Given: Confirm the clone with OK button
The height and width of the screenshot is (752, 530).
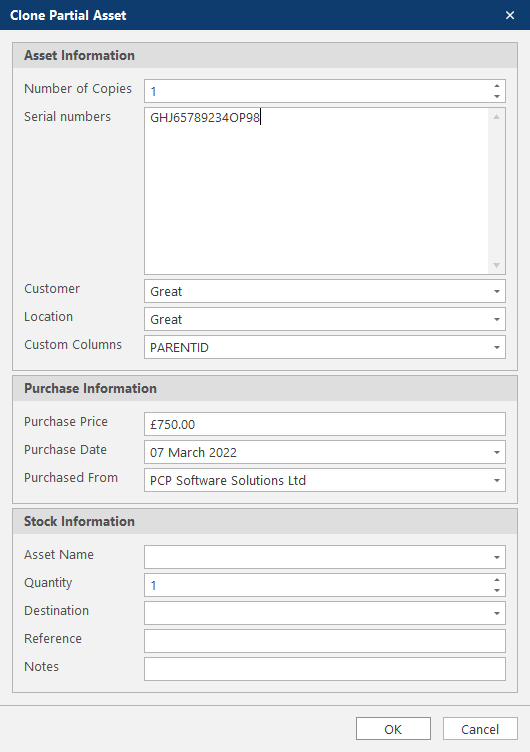Looking at the screenshot, I should click(393, 729).
